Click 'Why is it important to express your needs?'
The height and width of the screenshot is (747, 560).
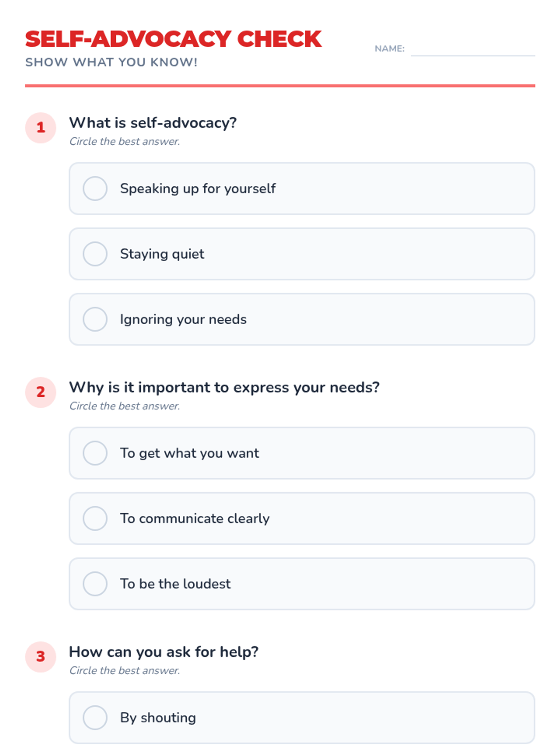tap(224, 388)
